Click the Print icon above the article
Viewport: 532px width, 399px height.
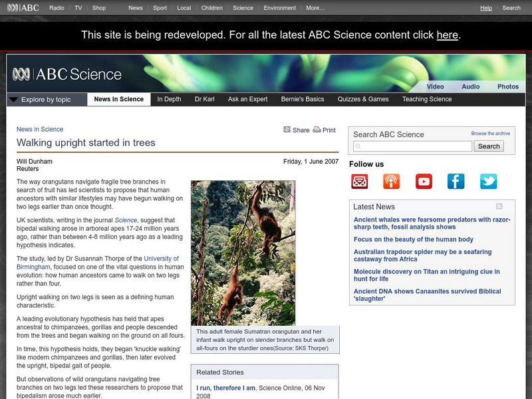317,130
